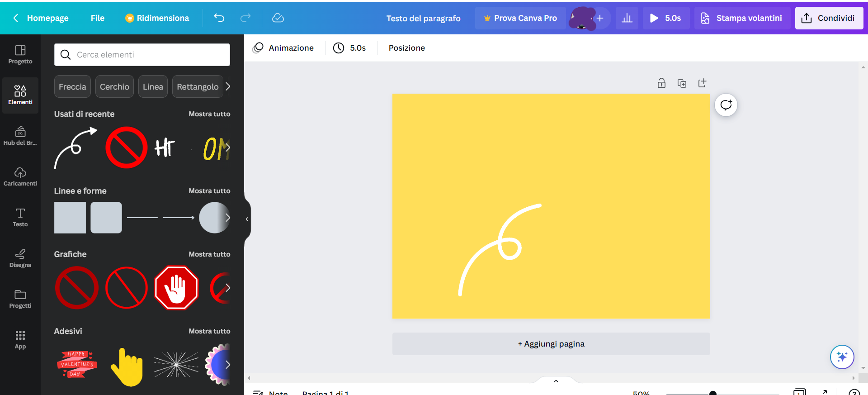Expand the pages thumbnail strip chevron

point(556,381)
